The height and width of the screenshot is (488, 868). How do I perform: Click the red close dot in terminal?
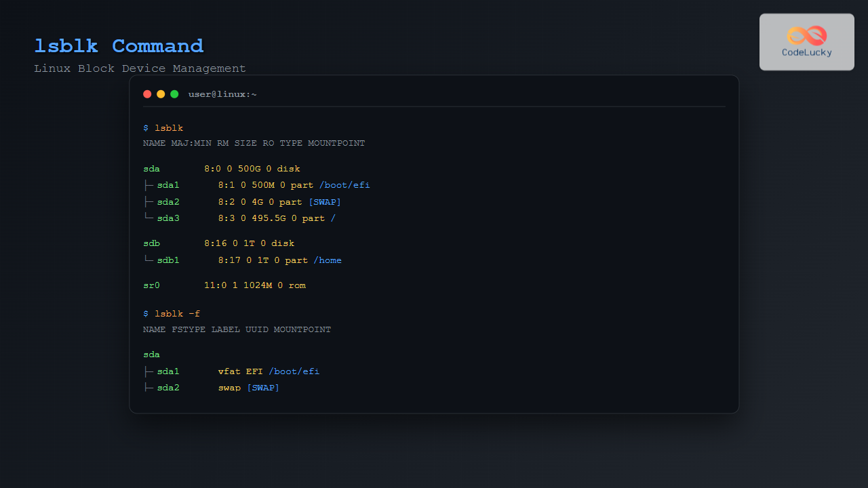tap(147, 94)
